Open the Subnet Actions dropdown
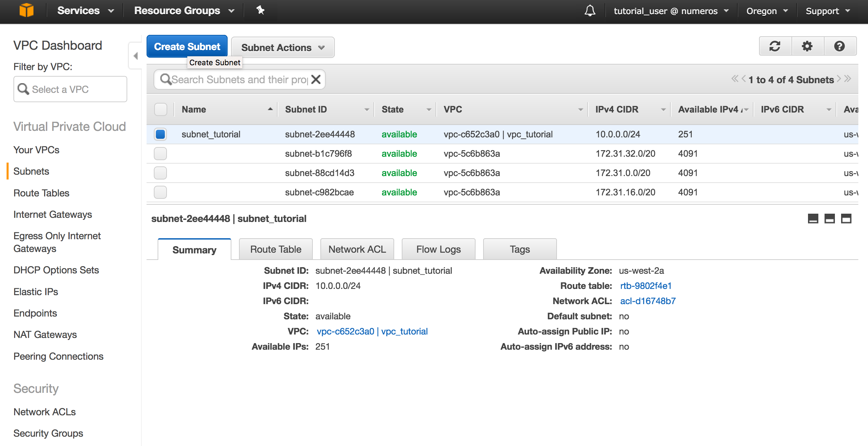The width and height of the screenshot is (868, 446). 283,47
